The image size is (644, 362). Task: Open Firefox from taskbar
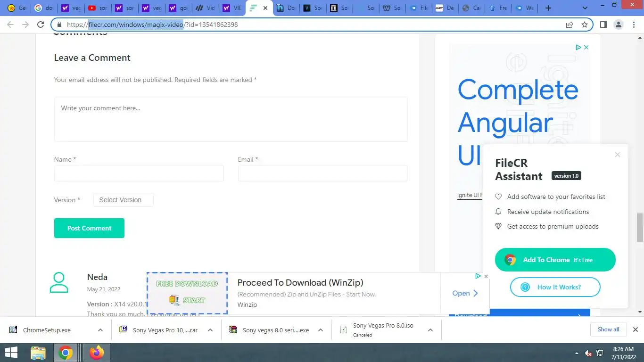(x=97, y=353)
